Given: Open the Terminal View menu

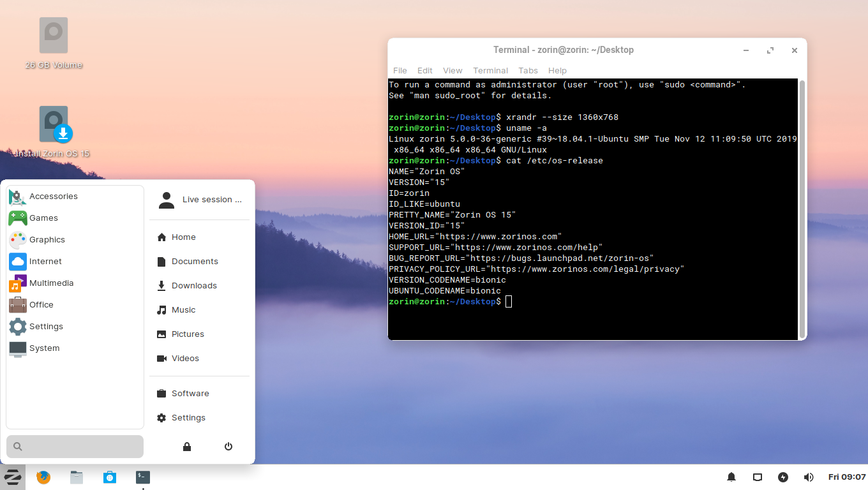Looking at the screenshot, I should [453, 71].
